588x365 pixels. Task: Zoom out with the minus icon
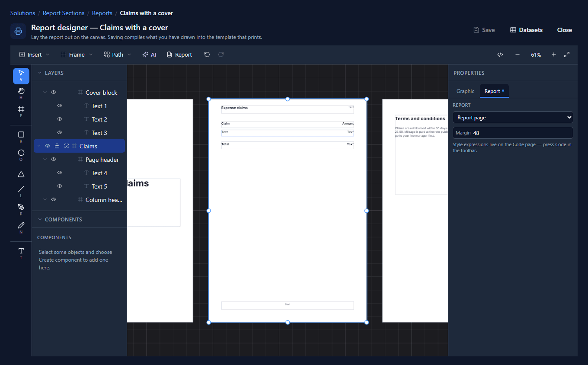[x=518, y=54]
